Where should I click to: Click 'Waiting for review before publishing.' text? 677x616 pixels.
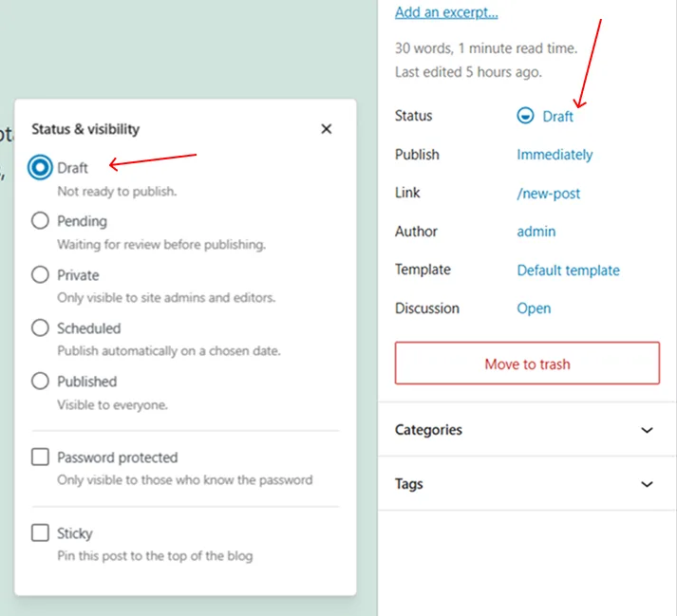(161, 244)
